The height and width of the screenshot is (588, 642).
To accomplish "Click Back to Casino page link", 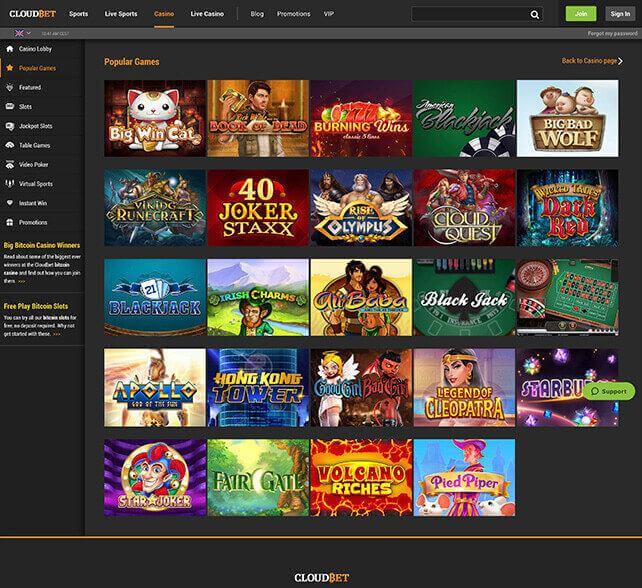I will pos(589,61).
